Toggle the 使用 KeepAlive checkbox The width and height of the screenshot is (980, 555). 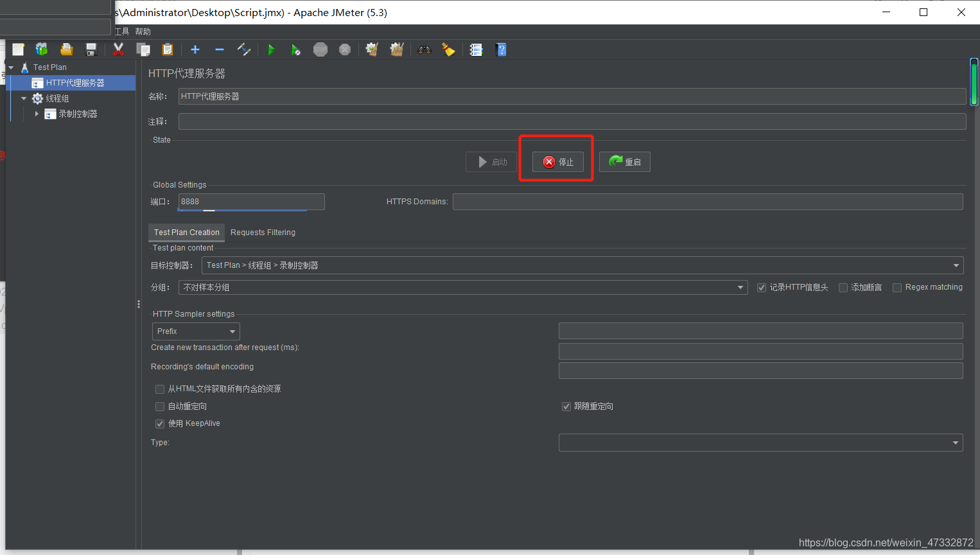(x=160, y=424)
